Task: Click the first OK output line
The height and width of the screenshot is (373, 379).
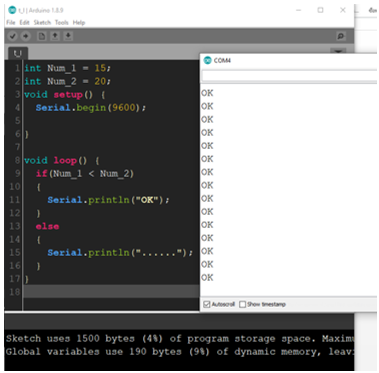Action: [207, 93]
